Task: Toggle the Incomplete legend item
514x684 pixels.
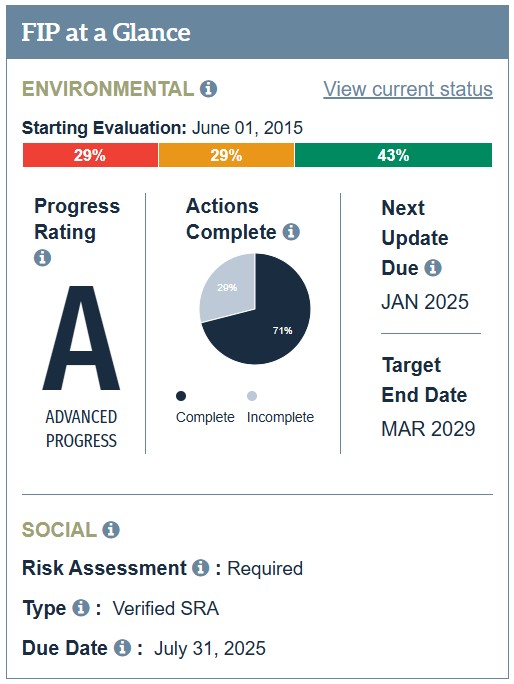Action: (280, 408)
